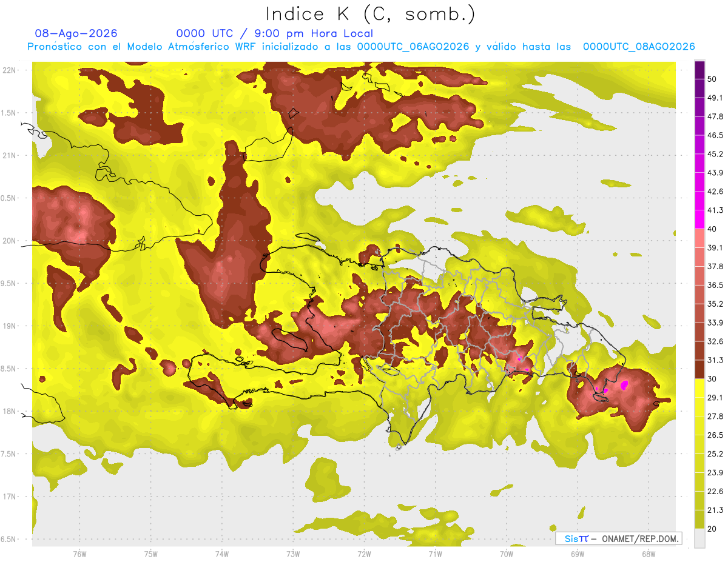Click the '74W' longitude label

pyautogui.click(x=222, y=554)
